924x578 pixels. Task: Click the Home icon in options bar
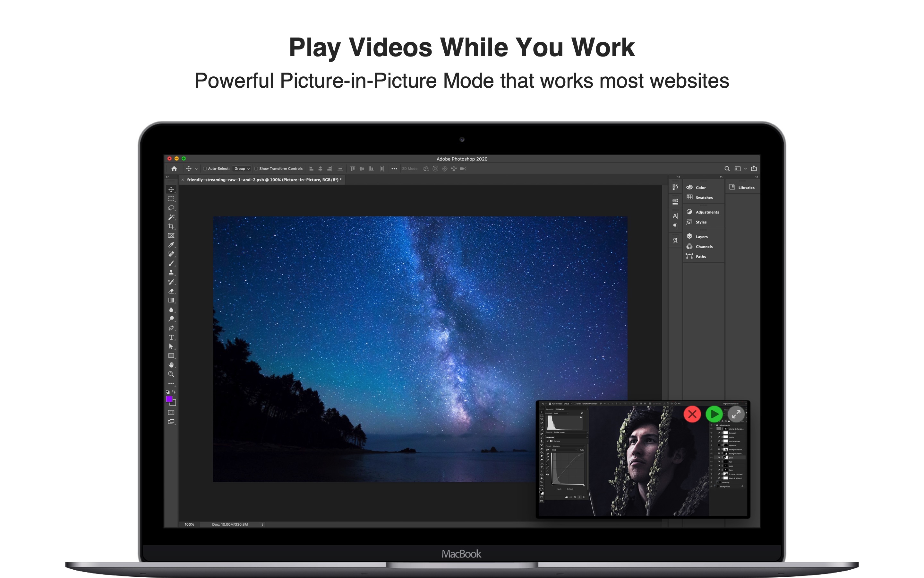(174, 169)
